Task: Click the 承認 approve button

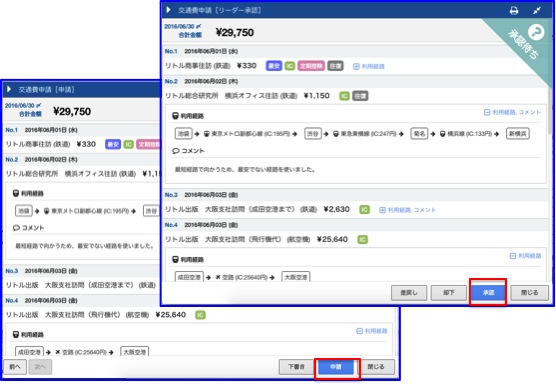Action: click(x=488, y=292)
